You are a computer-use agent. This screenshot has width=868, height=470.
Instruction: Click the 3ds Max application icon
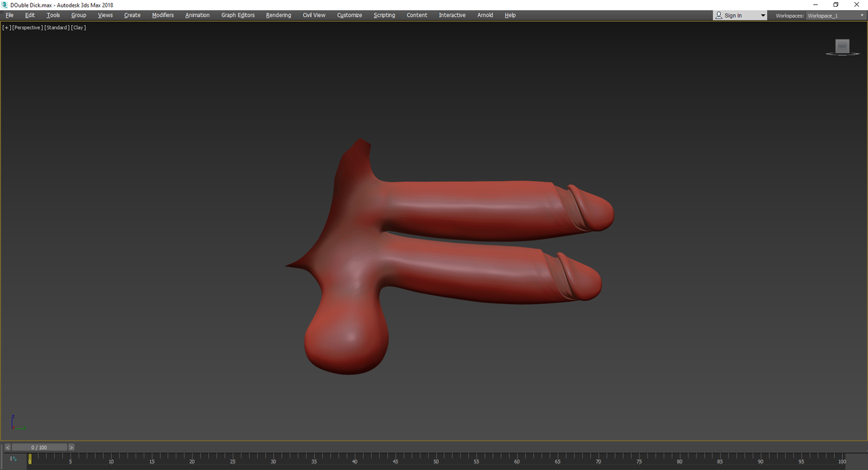click(x=5, y=5)
